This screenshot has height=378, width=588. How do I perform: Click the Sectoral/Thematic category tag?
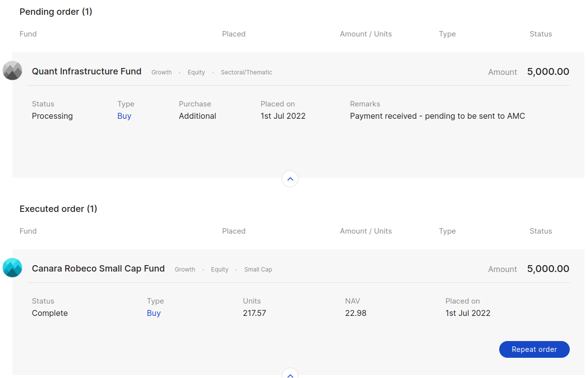246,72
